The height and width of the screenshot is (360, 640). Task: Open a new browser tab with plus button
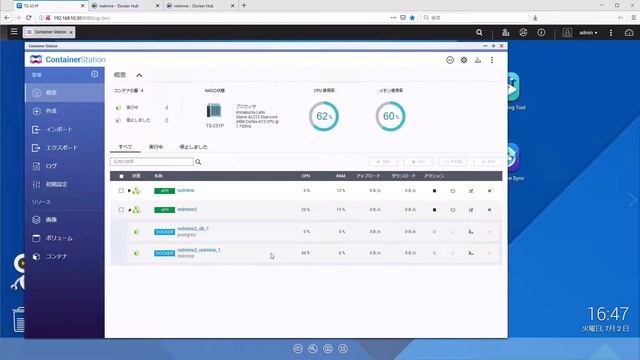(x=244, y=5)
